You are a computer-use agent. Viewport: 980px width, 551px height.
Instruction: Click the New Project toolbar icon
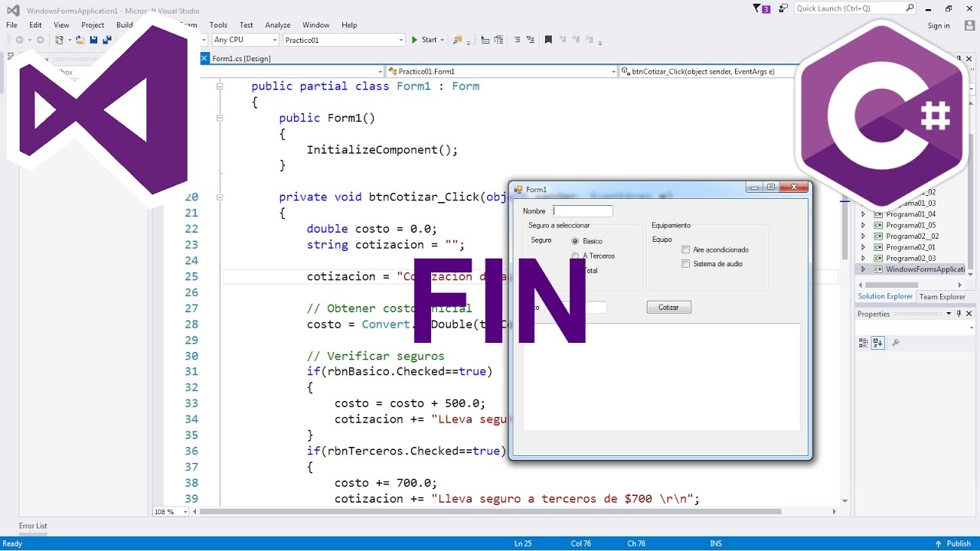point(59,40)
